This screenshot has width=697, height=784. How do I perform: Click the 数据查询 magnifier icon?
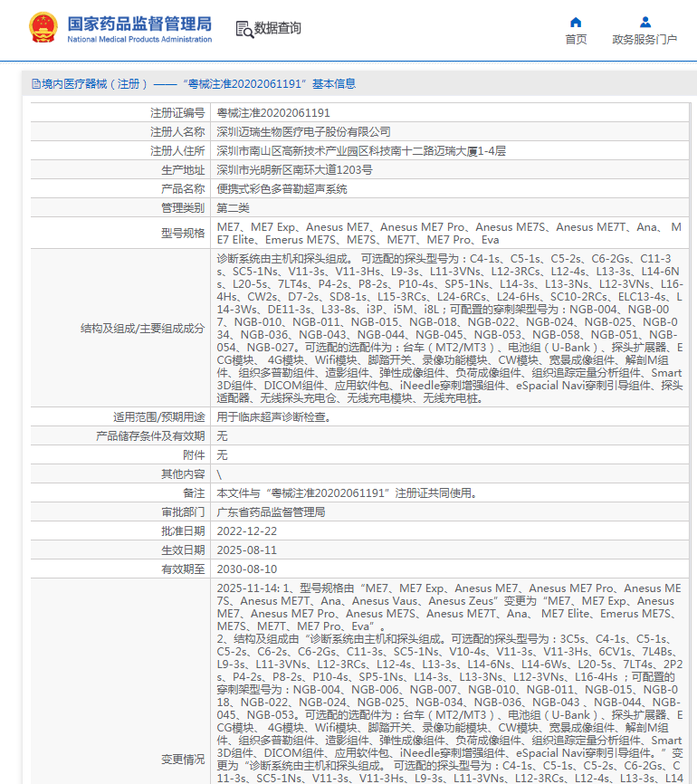point(244,29)
